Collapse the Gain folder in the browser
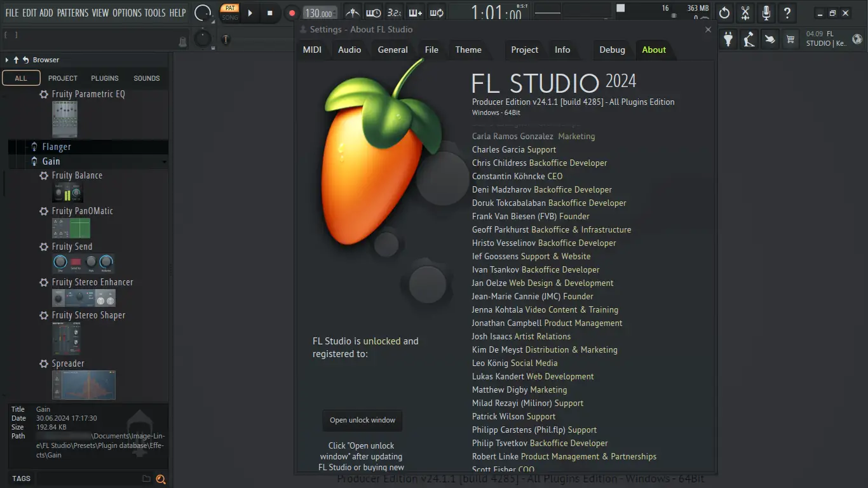Viewport: 868px width, 488px height. click(51, 161)
